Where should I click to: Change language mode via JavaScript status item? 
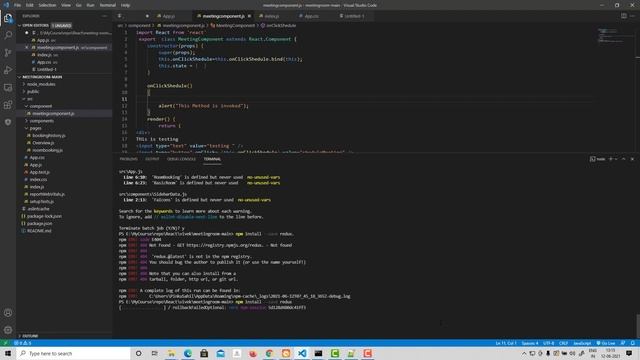pyautogui.click(x=582, y=343)
